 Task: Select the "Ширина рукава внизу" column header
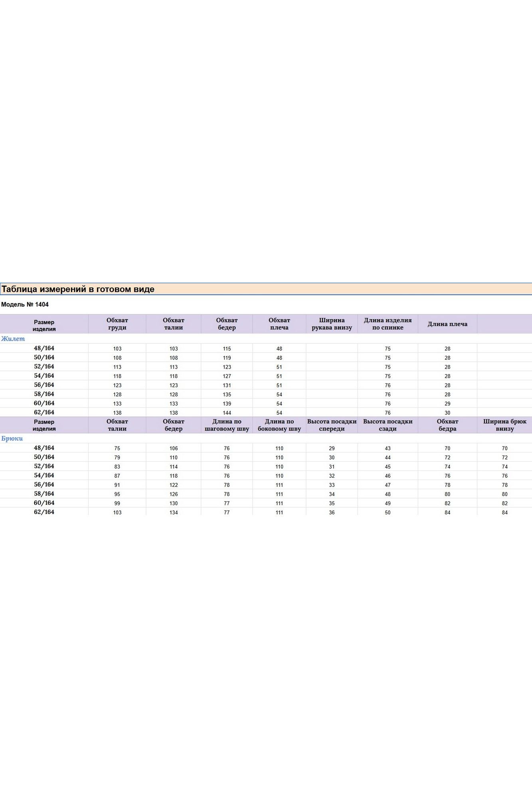332,324
